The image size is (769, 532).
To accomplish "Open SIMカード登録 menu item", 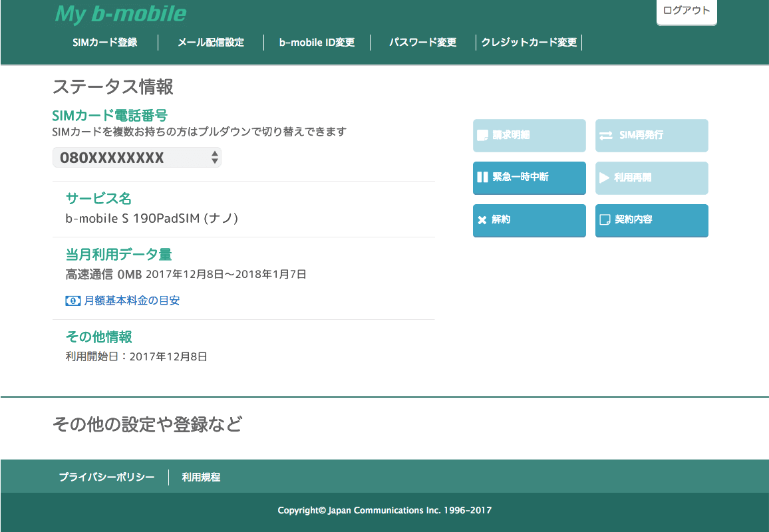I will click(x=105, y=42).
